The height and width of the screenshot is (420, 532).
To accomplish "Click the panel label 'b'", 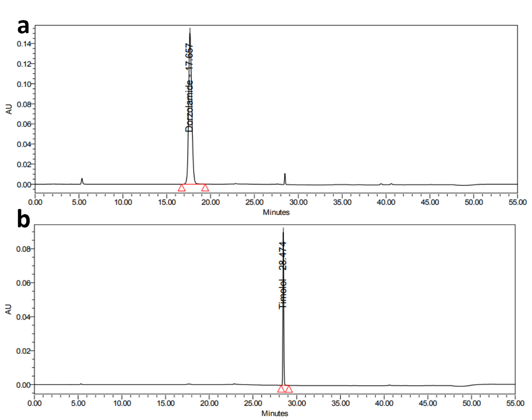I will pos(23,220).
